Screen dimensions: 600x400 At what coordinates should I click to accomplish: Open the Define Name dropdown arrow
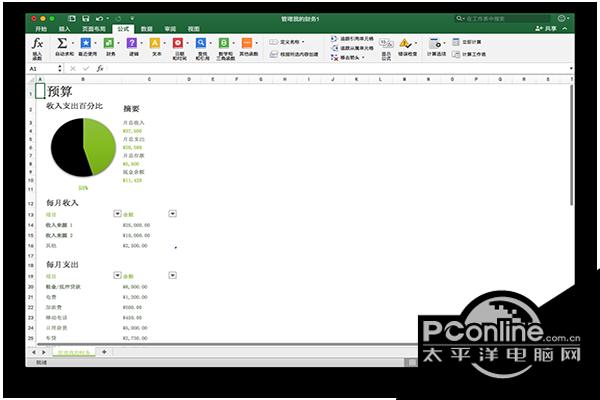click(x=303, y=42)
